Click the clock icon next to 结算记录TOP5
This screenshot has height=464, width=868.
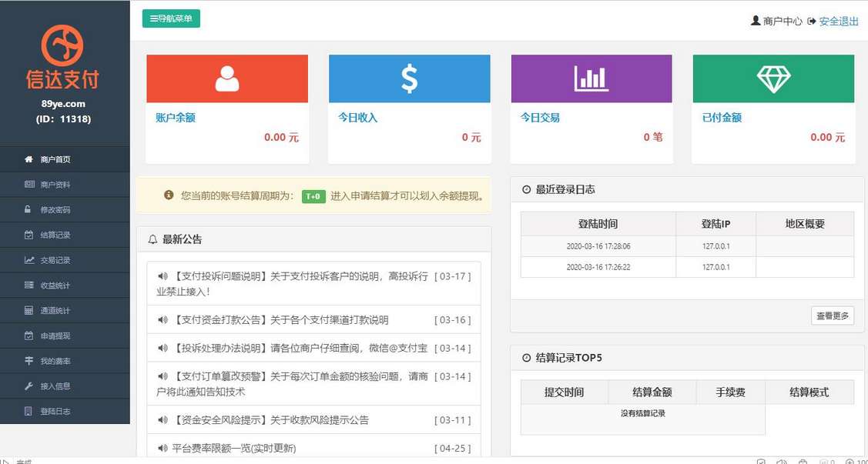[527, 358]
